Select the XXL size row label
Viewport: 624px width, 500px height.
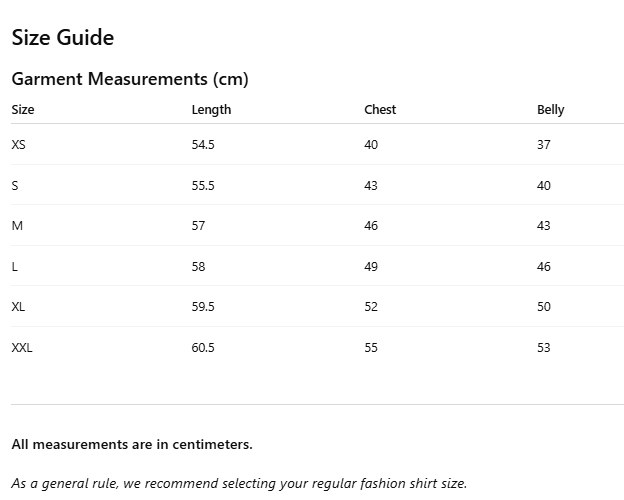[x=22, y=348]
